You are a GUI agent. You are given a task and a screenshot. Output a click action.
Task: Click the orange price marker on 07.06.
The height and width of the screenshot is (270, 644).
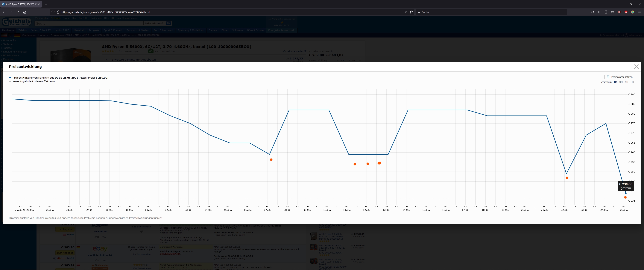point(271,160)
